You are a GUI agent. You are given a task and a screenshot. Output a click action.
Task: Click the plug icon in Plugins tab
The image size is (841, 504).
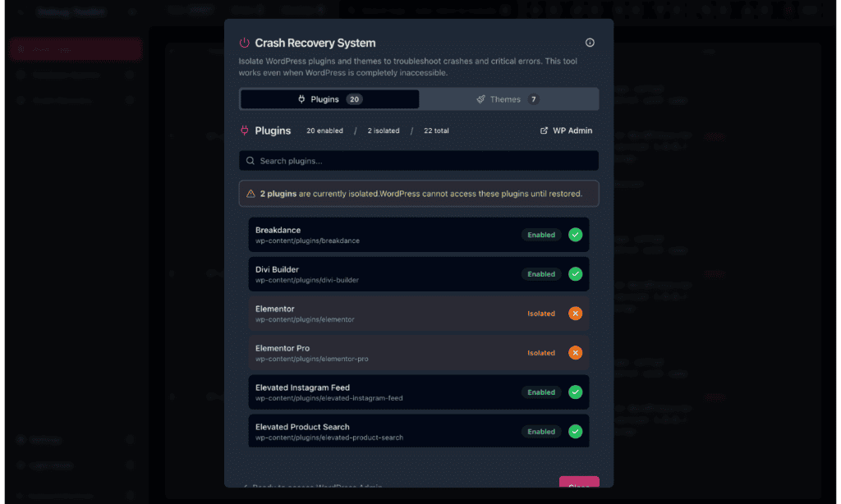click(301, 99)
